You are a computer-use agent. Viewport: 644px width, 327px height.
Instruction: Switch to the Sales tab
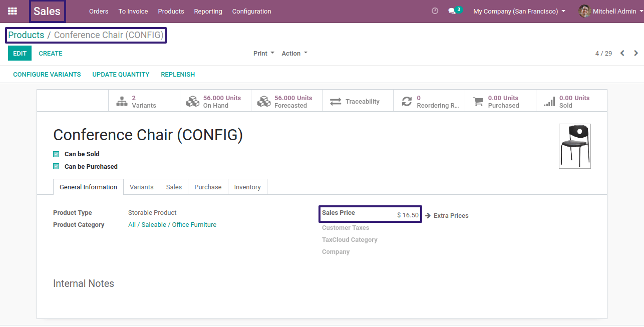[x=174, y=187]
